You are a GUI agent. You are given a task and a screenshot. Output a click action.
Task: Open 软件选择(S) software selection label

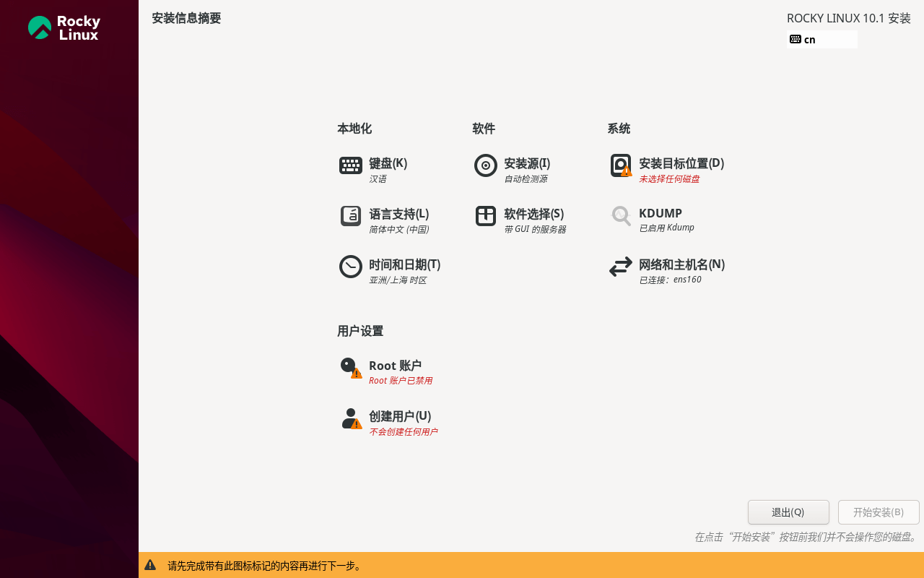coord(533,214)
